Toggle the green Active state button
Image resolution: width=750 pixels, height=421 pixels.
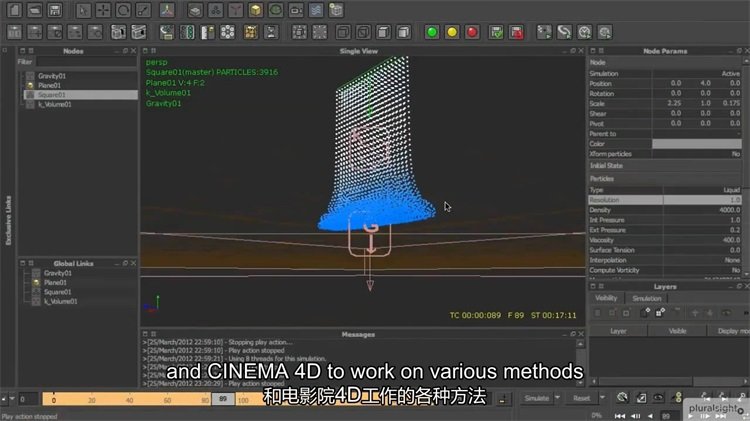click(x=431, y=32)
